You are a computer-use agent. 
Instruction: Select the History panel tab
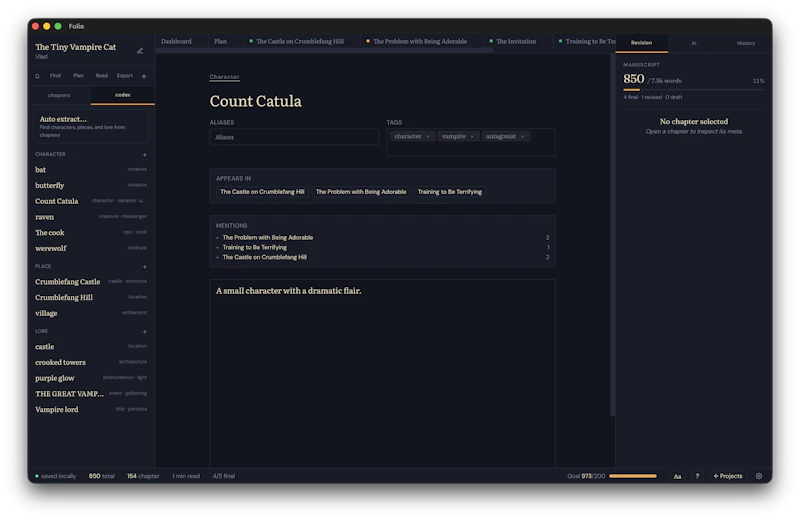point(745,43)
